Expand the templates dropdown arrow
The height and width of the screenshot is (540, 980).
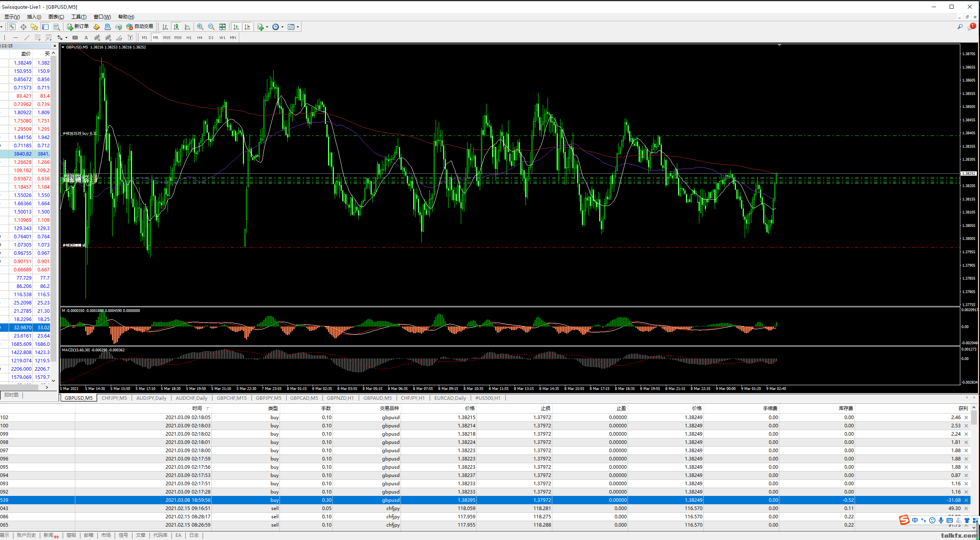(298, 27)
